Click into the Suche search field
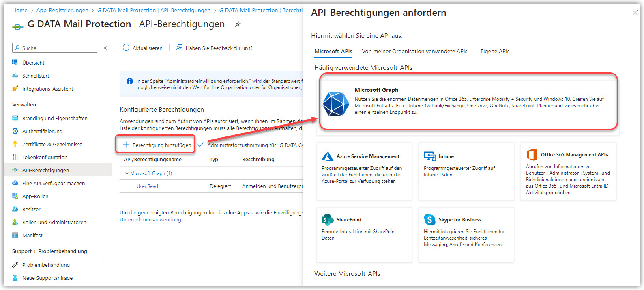 [x=55, y=48]
